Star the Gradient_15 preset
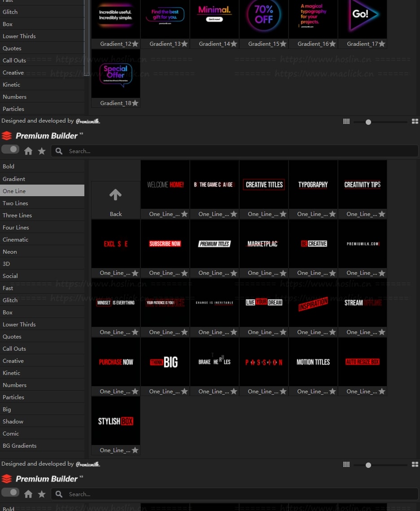Viewport: 420px width, 511px height. 283,44
